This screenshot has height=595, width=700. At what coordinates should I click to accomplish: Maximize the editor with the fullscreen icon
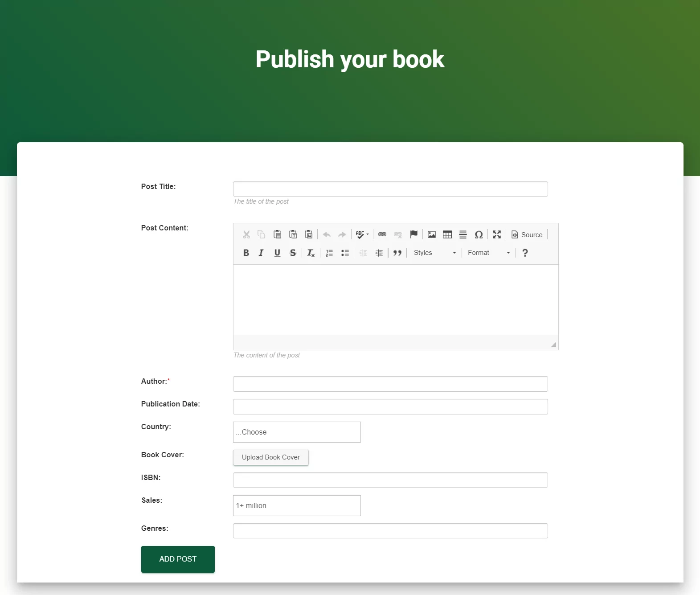[x=497, y=234]
